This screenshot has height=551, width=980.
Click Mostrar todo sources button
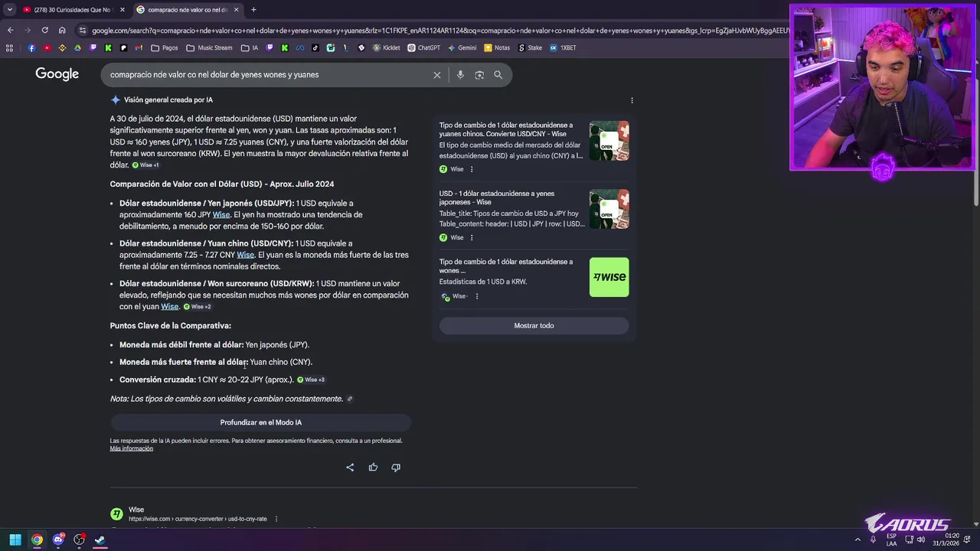click(534, 325)
